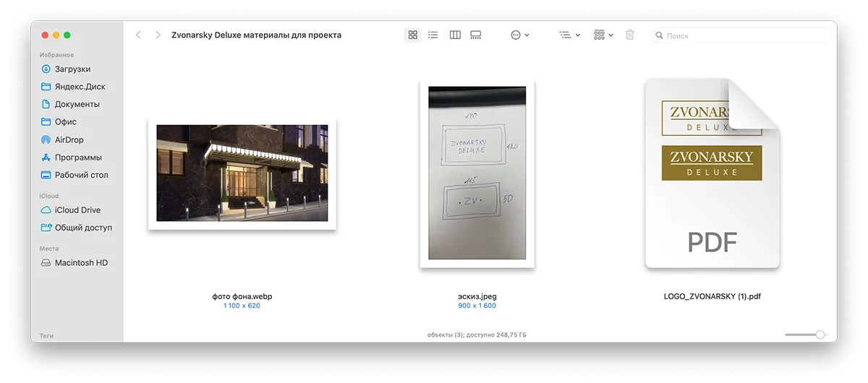Open the ellipsis action menu

(520, 35)
